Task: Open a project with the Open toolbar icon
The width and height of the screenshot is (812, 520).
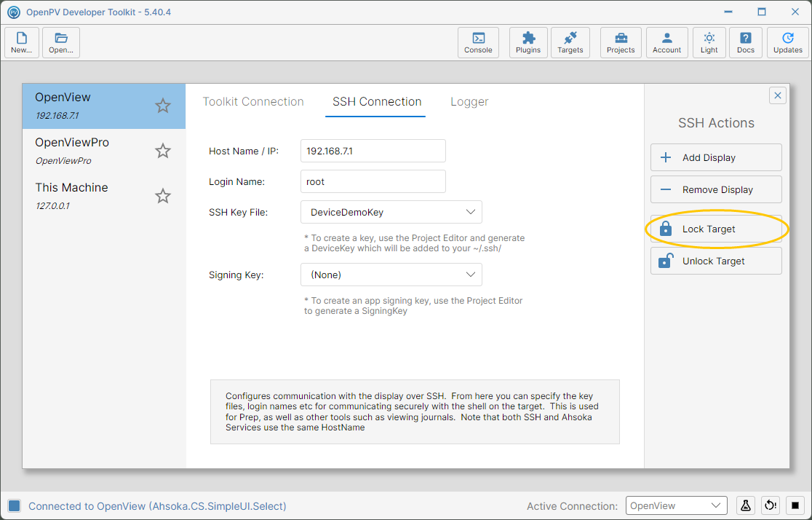Action: click(x=61, y=42)
